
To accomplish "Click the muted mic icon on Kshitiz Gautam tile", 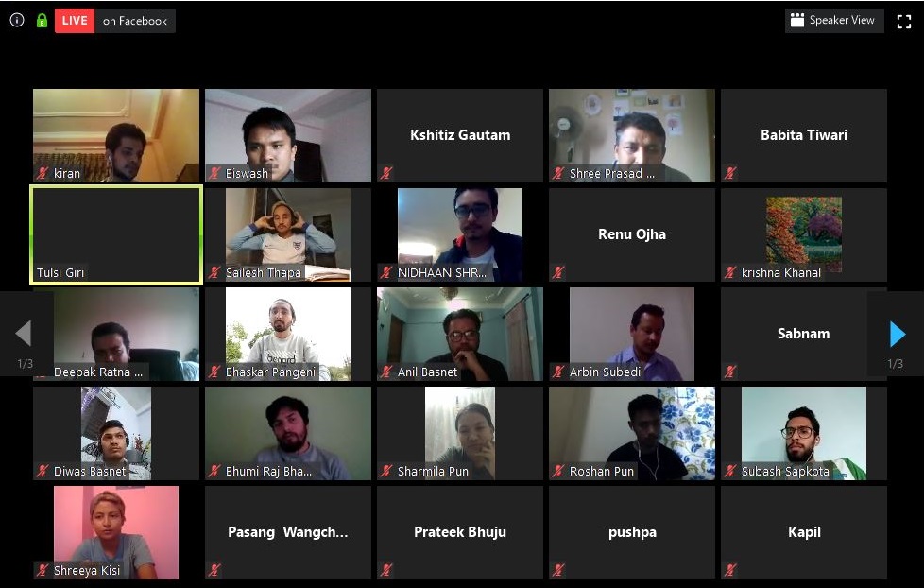I will pyautogui.click(x=386, y=173).
